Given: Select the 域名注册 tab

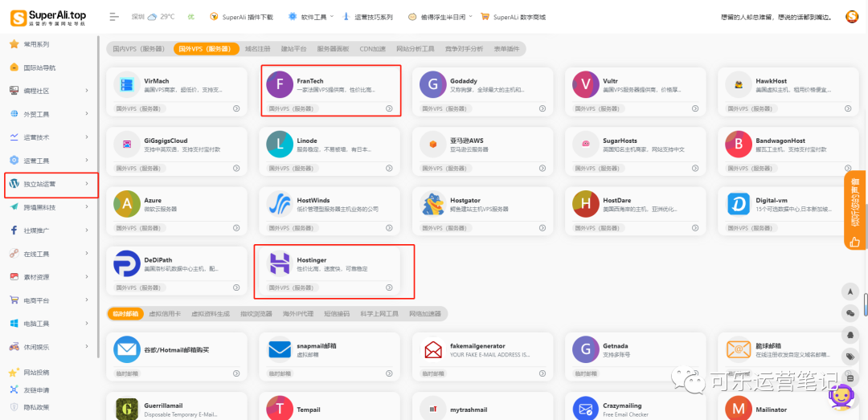Looking at the screenshot, I should tap(257, 49).
